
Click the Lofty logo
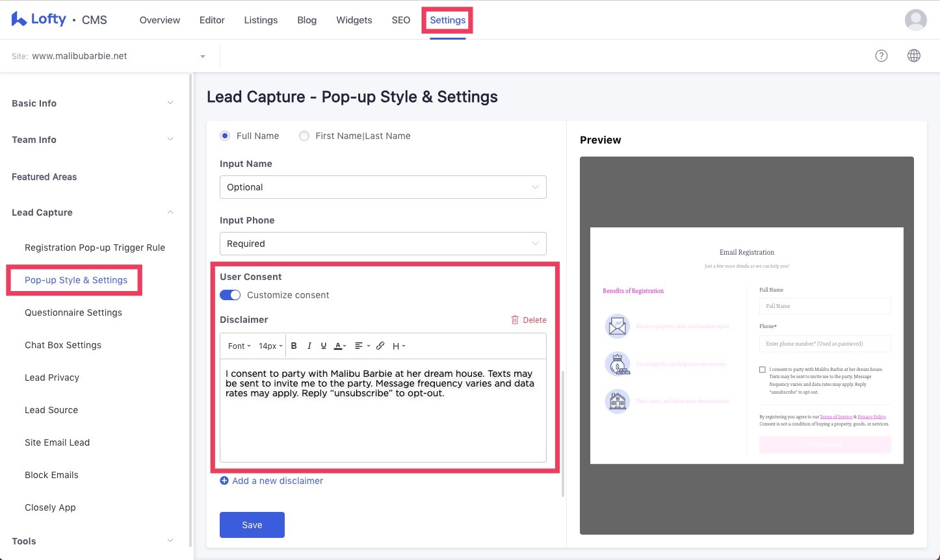point(39,19)
